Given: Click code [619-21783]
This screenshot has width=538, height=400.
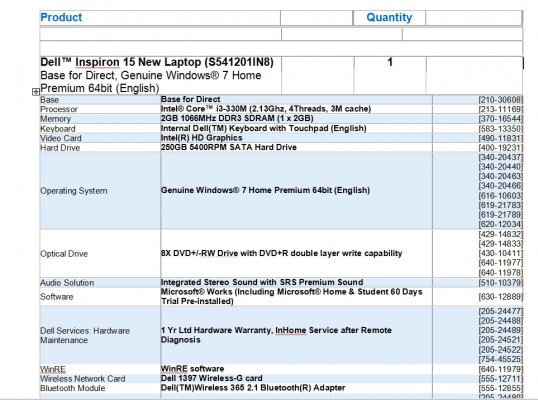Looking at the screenshot, I should coord(501,205).
